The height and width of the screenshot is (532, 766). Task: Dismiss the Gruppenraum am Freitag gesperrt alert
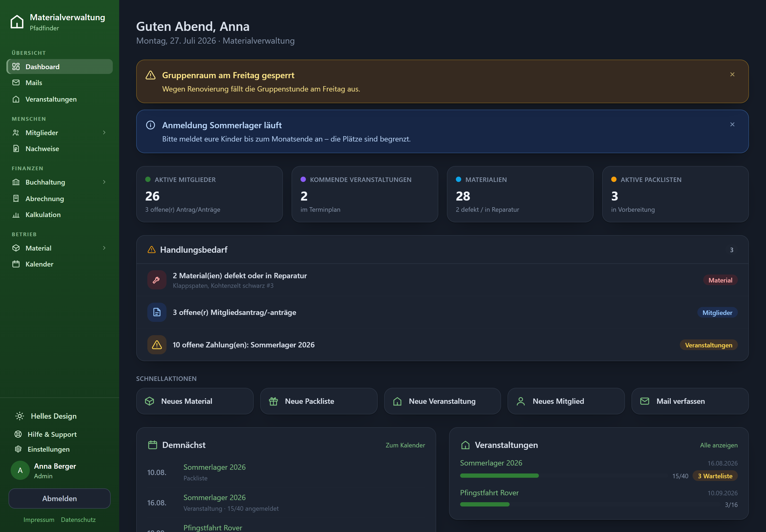tap(732, 75)
